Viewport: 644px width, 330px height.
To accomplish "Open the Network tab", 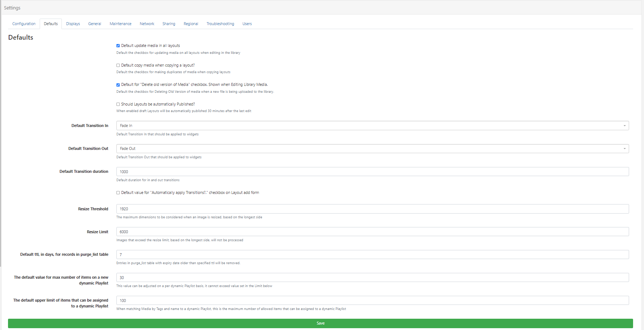I will point(147,24).
